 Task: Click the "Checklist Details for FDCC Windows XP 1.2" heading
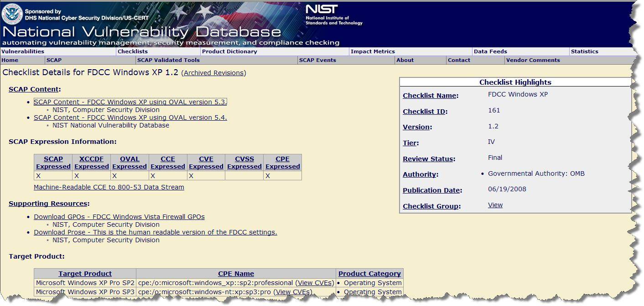pos(90,72)
